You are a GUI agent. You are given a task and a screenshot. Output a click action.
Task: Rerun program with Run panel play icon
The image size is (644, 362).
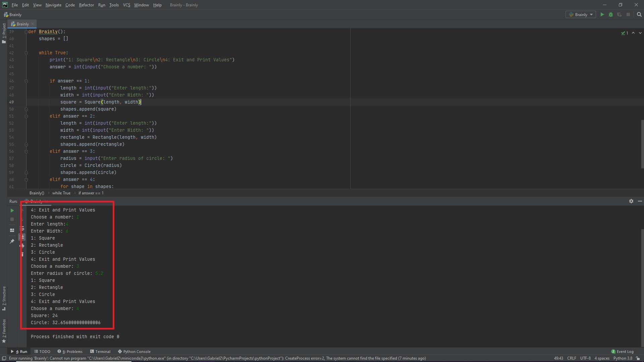click(12, 210)
